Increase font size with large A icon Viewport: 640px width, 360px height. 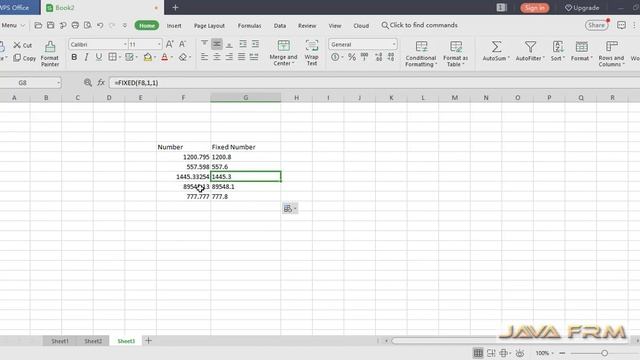(x=170, y=44)
